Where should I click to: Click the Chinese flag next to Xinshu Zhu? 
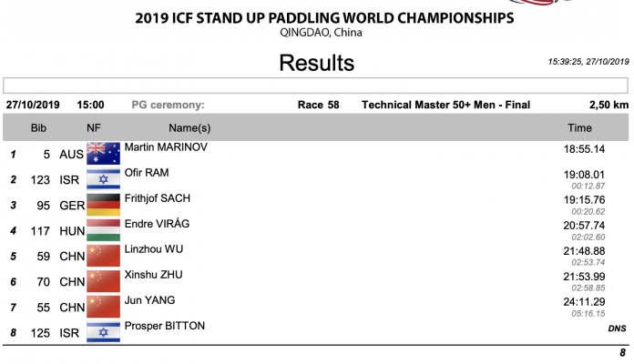click(x=103, y=280)
